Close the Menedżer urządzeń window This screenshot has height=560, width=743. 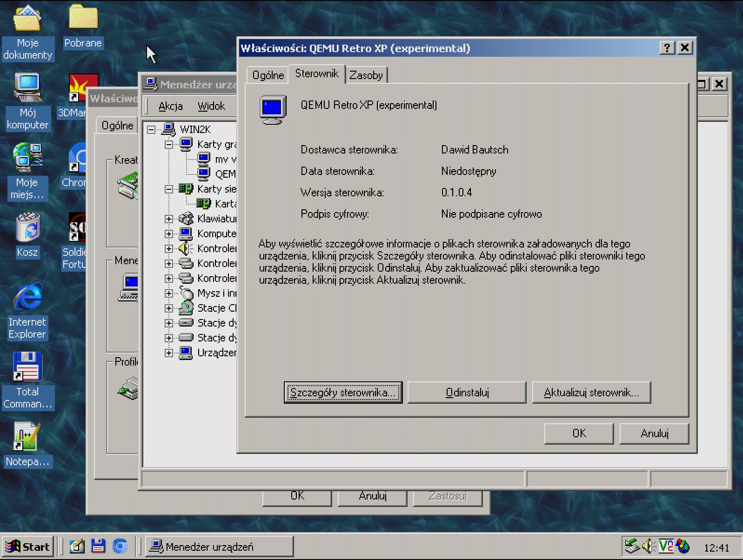(x=719, y=84)
